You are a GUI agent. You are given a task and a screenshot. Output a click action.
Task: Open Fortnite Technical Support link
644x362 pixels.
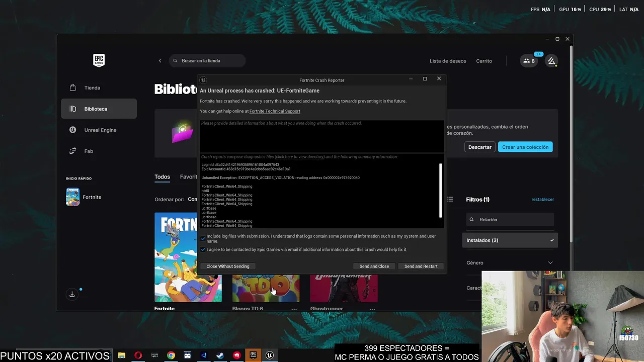coord(275,111)
